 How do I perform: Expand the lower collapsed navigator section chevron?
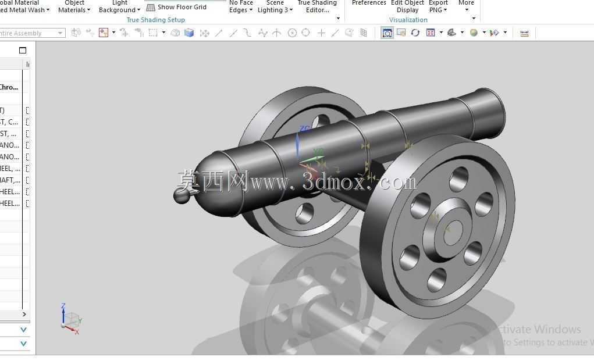[x=23, y=344]
